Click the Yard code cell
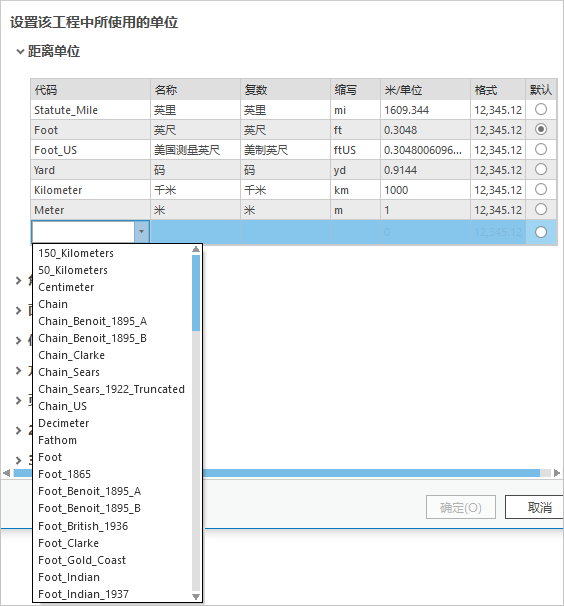The image size is (564, 606). tap(90, 170)
